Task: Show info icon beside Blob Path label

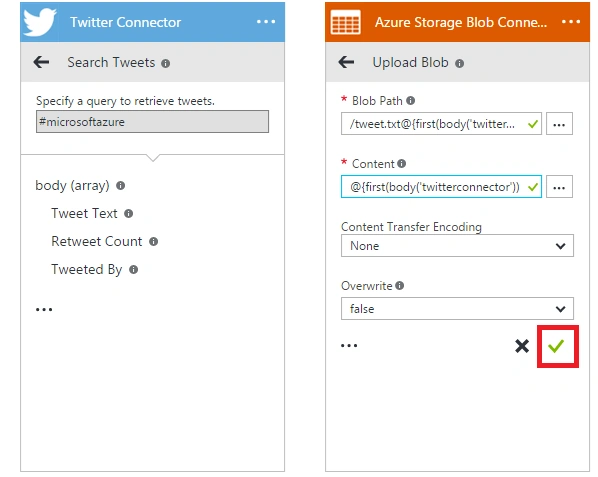Action: 410,101
